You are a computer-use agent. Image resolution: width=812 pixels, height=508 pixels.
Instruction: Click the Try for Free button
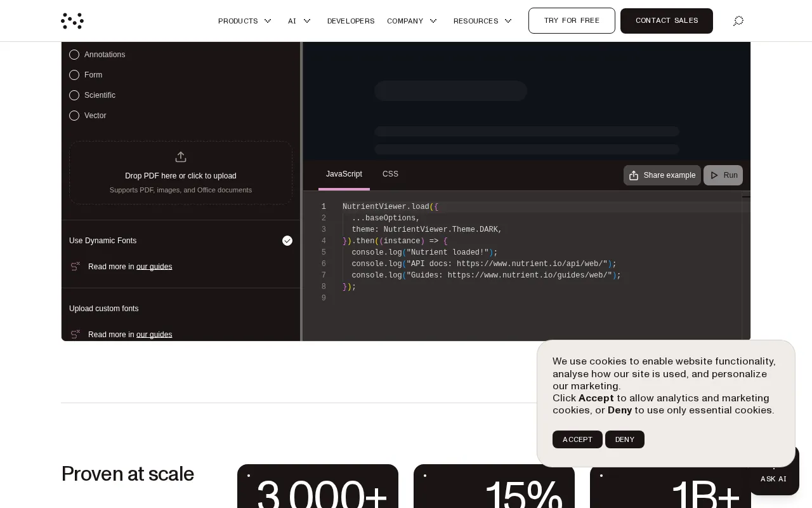point(572,21)
